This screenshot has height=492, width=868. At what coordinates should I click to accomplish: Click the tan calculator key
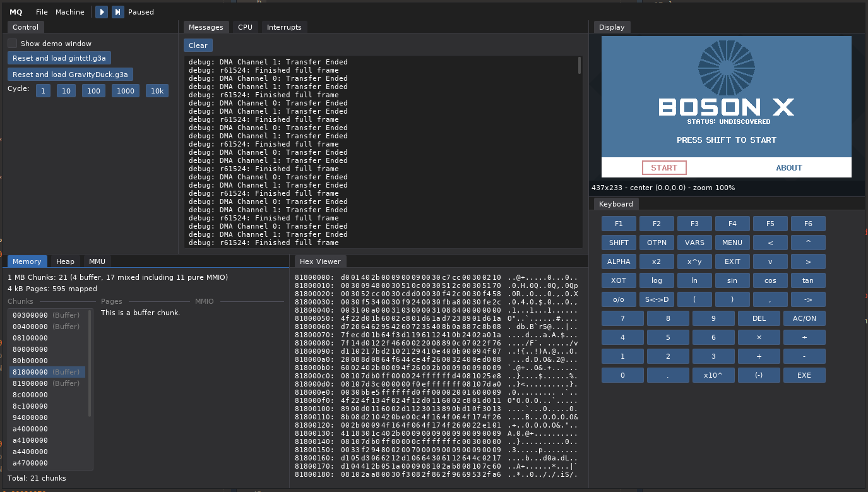coord(808,280)
